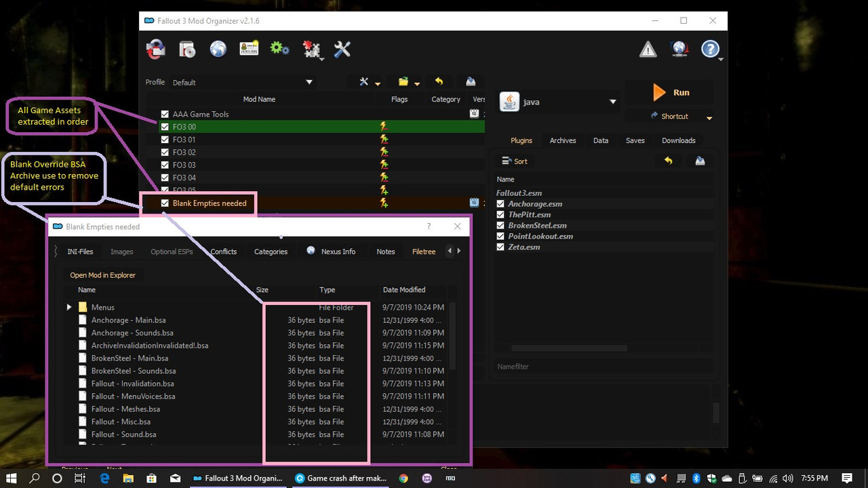This screenshot has width=868, height=488.
Task: Open Microsoft Edge from the taskbar
Action: [x=105, y=478]
